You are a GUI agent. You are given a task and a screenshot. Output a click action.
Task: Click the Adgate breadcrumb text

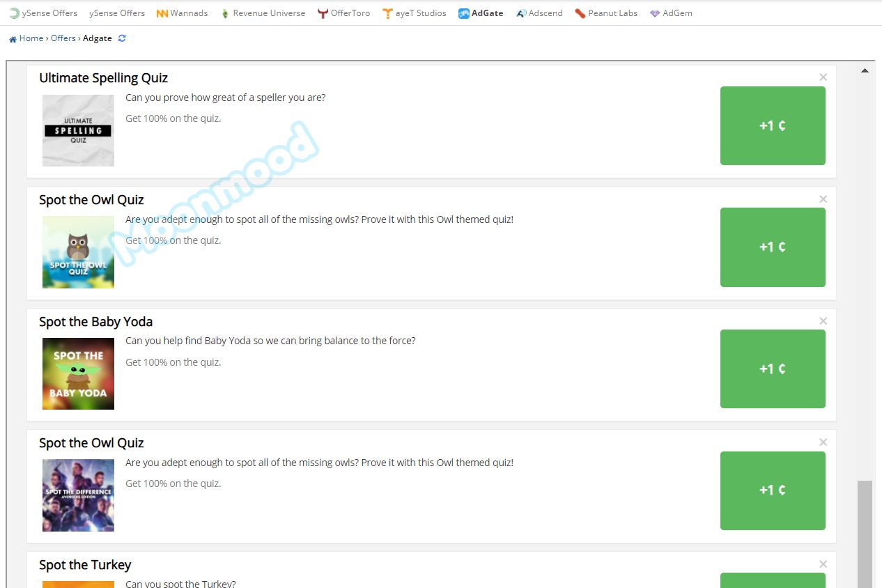[98, 38]
